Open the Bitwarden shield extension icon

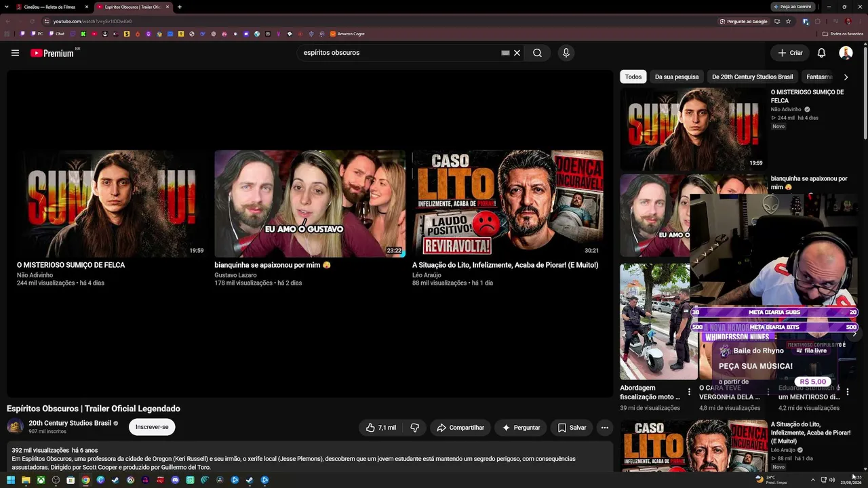[x=806, y=22]
